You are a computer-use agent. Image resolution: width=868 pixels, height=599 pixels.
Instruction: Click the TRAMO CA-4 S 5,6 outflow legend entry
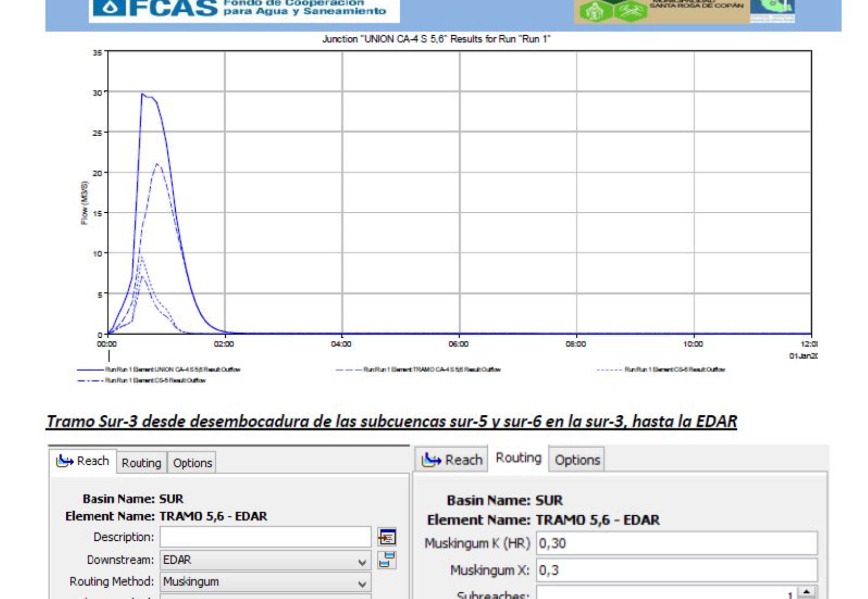(431, 369)
